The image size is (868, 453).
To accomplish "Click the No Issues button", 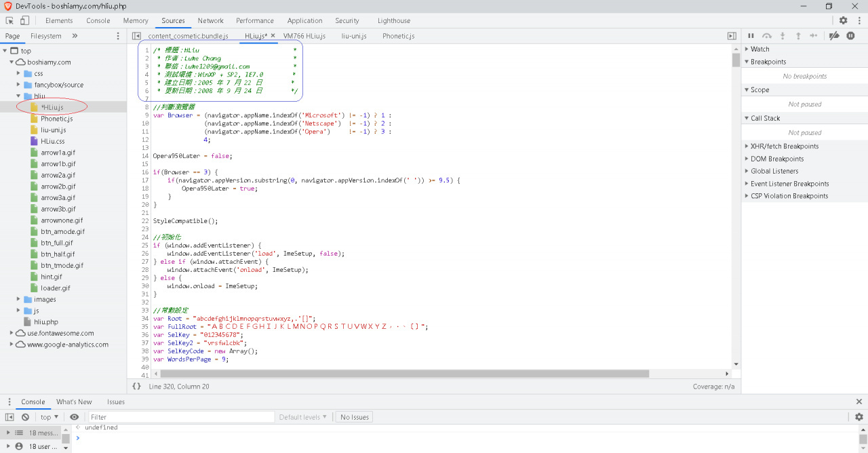I will click(x=355, y=417).
